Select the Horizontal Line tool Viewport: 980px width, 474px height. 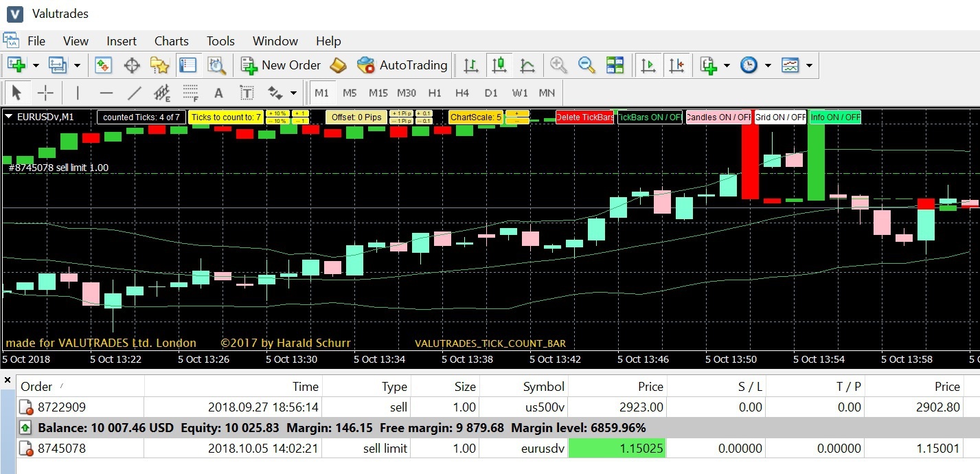(x=106, y=93)
